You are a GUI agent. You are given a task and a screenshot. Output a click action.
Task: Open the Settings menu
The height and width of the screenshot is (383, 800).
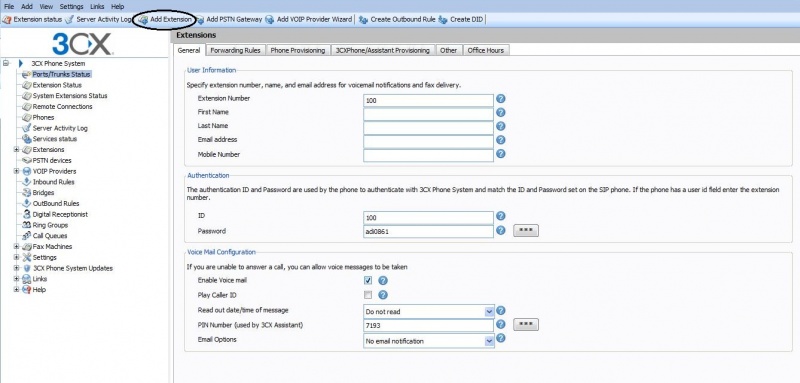(x=71, y=7)
